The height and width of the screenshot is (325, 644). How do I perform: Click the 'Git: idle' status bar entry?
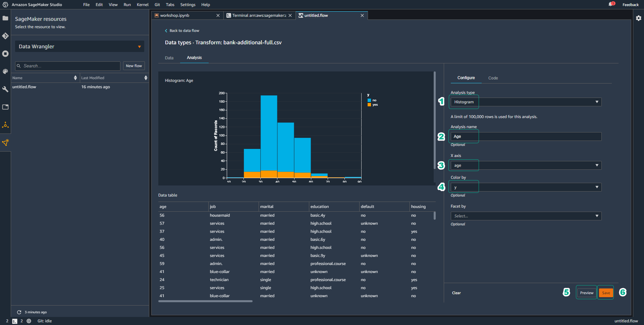pyautogui.click(x=45, y=321)
